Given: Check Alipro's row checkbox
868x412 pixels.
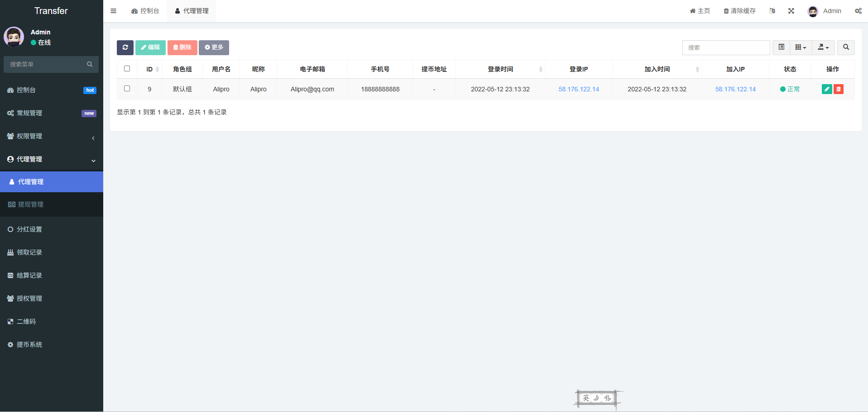Looking at the screenshot, I should [x=127, y=89].
